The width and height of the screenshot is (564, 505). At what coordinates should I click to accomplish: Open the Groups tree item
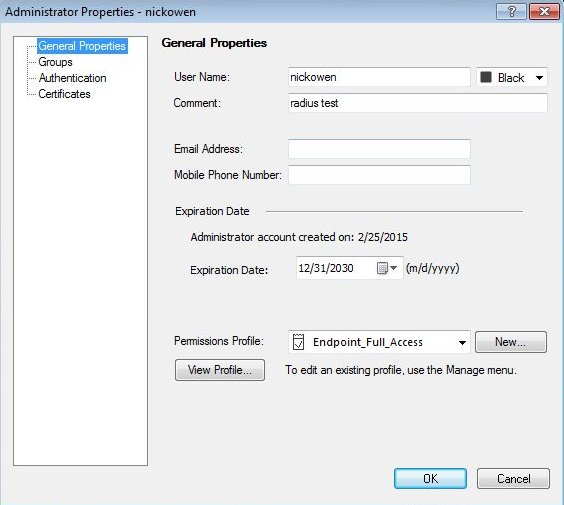pyautogui.click(x=55, y=62)
